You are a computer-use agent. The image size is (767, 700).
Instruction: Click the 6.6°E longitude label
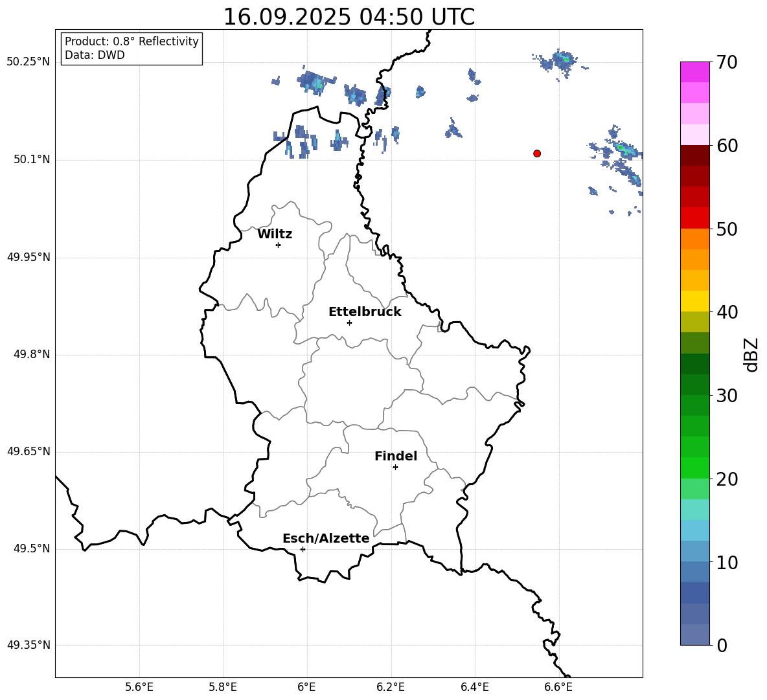point(558,687)
